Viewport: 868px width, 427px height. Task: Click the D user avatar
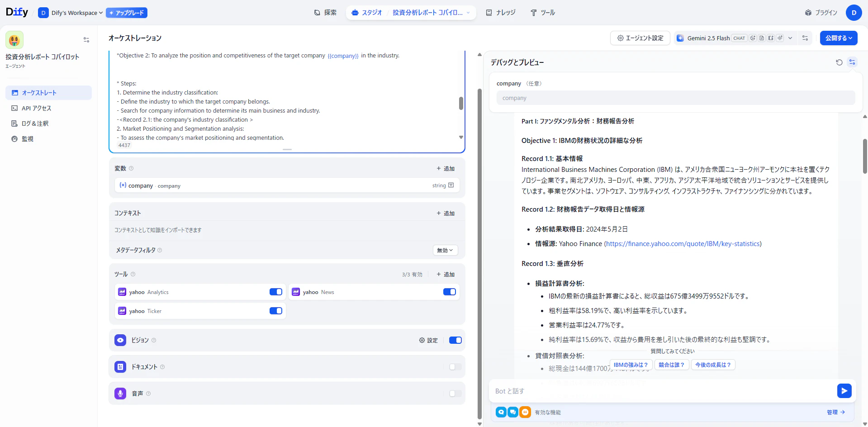pos(854,13)
